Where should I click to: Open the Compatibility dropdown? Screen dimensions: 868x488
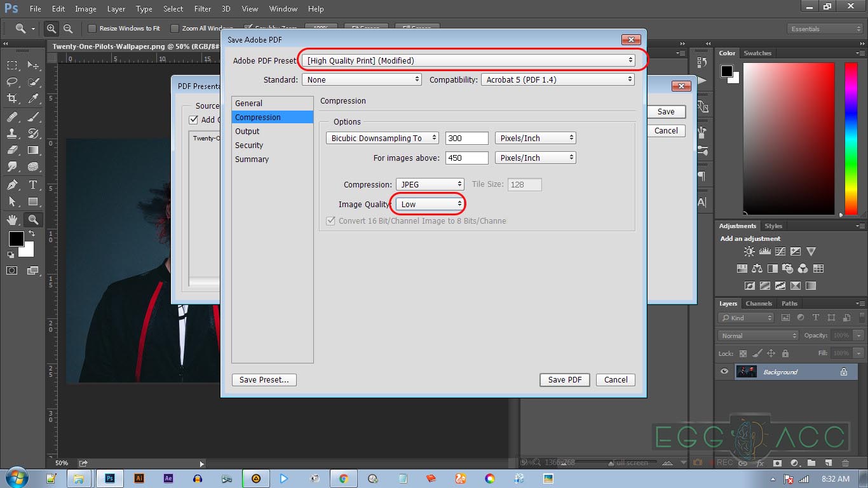pyautogui.click(x=558, y=79)
